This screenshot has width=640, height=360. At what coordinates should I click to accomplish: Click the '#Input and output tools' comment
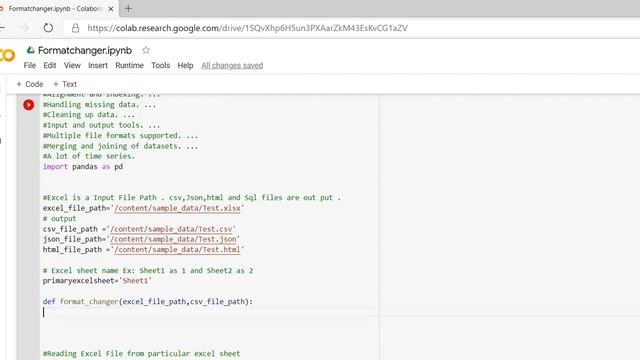pyautogui.click(x=101, y=125)
